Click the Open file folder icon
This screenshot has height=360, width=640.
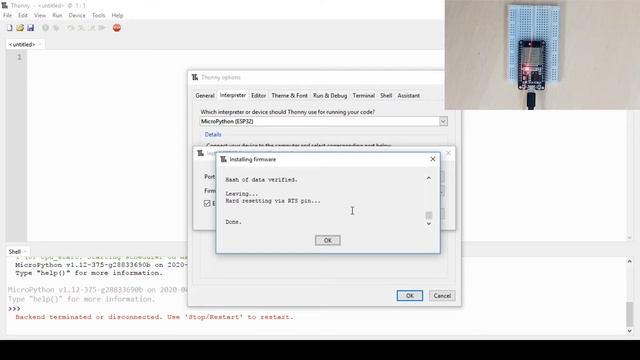(20, 28)
